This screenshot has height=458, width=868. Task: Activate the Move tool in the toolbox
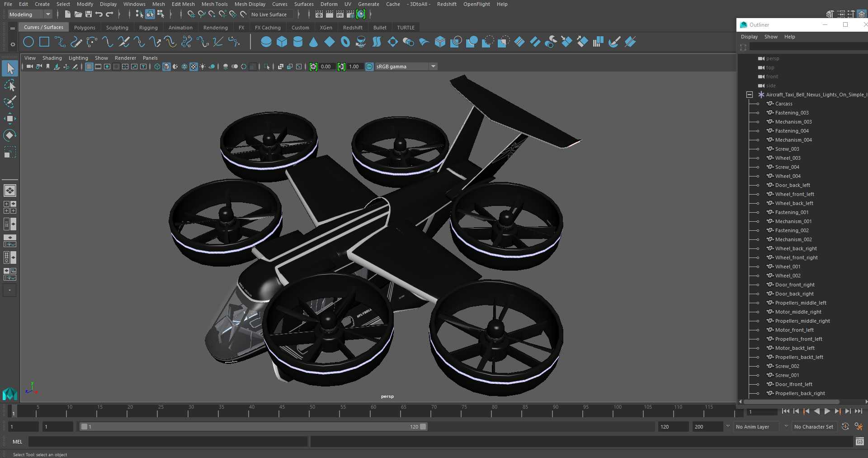pos(10,119)
